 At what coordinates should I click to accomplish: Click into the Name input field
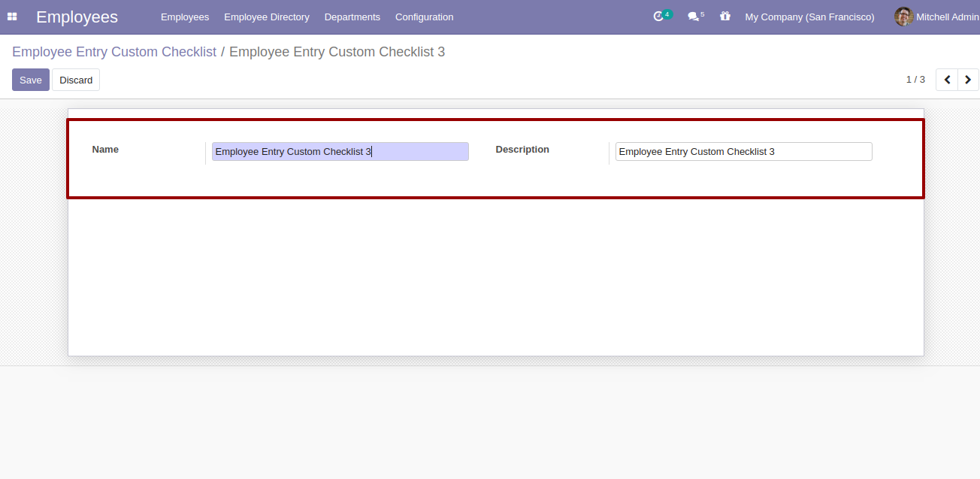pos(340,152)
